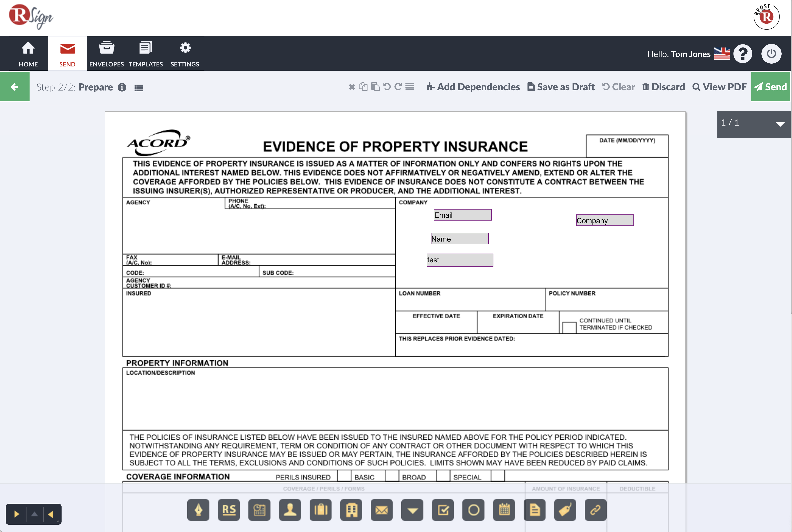Click the Continued Until Terminated checkbox

pos(569,327)
